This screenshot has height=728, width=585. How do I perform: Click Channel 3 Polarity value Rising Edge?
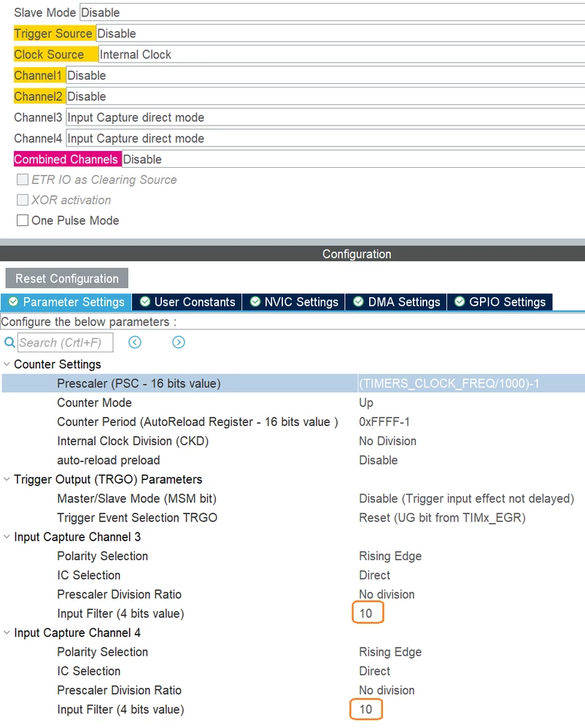click(x=390, y=556)
